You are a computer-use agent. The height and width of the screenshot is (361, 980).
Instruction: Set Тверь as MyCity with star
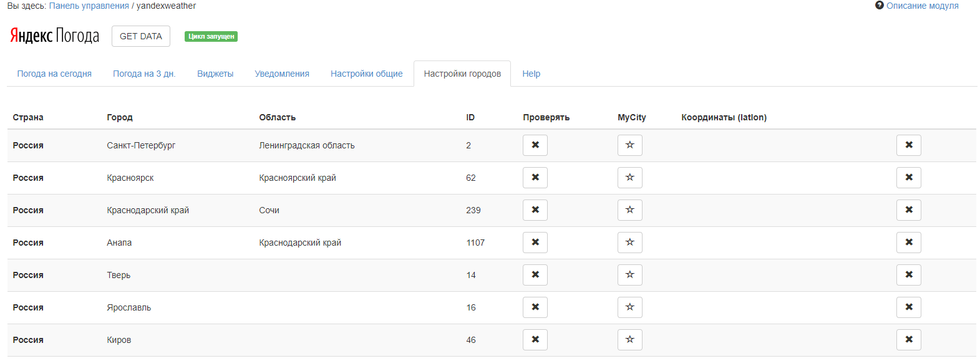[629, 275]
